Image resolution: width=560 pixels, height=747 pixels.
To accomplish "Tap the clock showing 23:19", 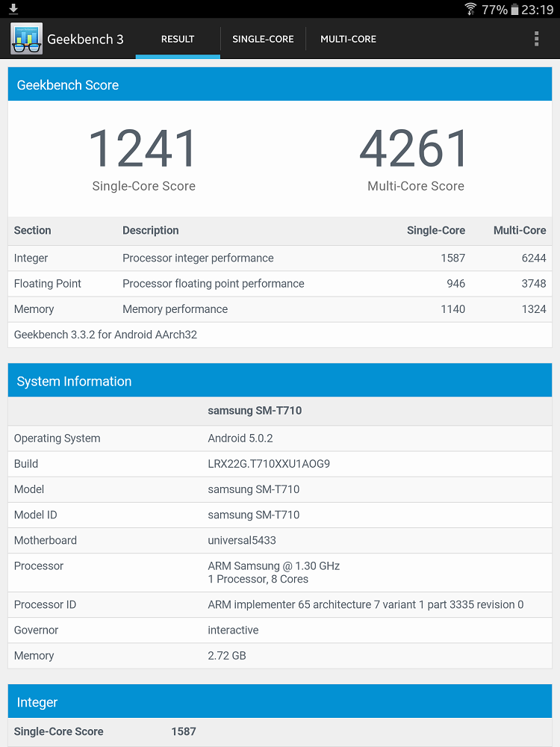I will 538,10.
